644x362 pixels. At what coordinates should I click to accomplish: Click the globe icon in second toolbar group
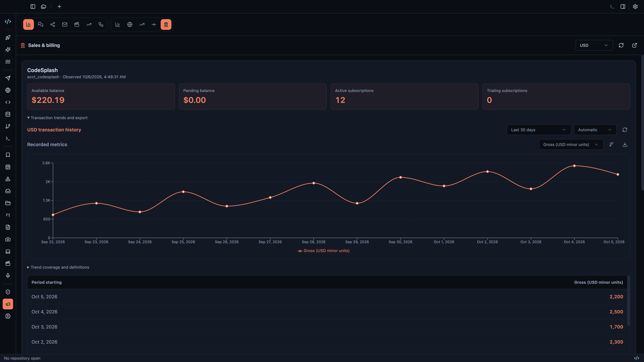coord(130,24)
